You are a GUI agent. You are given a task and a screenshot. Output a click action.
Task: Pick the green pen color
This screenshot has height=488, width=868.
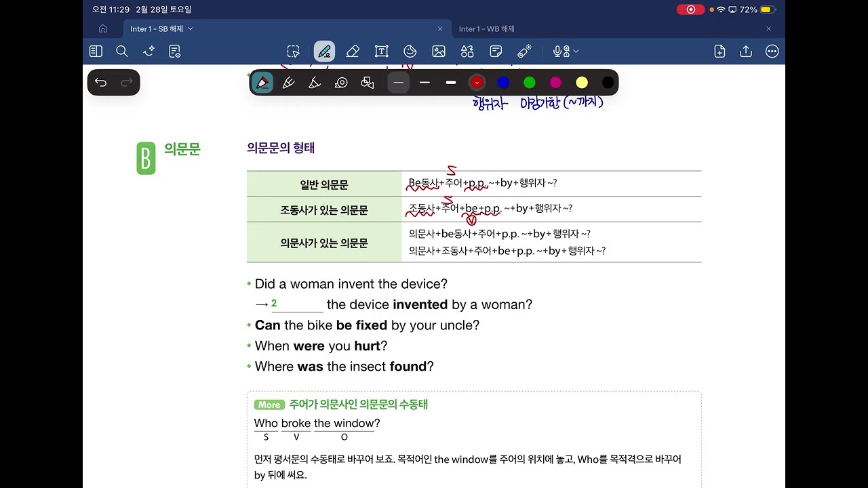530,83
